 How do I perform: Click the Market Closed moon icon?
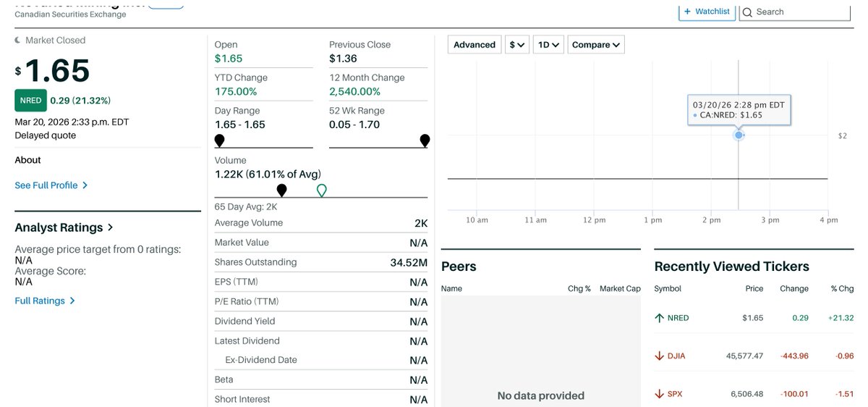[19, 41]
